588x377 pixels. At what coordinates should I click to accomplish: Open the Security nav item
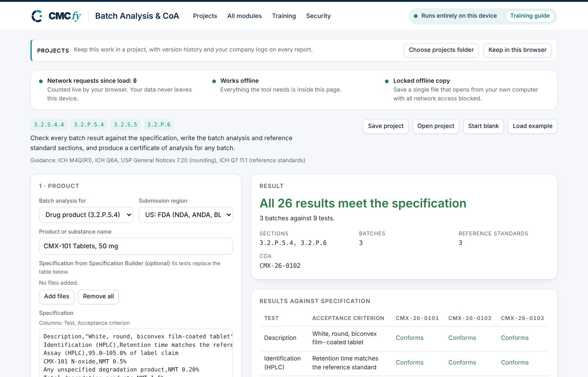[x=318, y=16]
